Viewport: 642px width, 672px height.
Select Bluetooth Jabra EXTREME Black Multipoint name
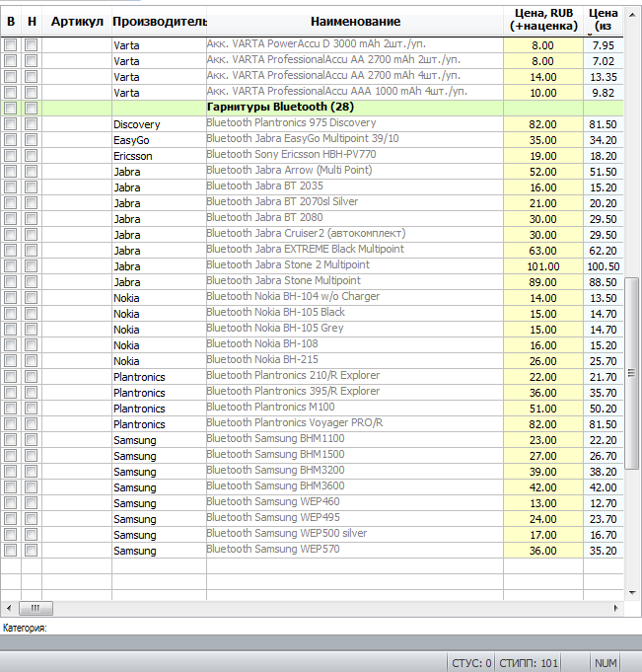pos(305,249)
